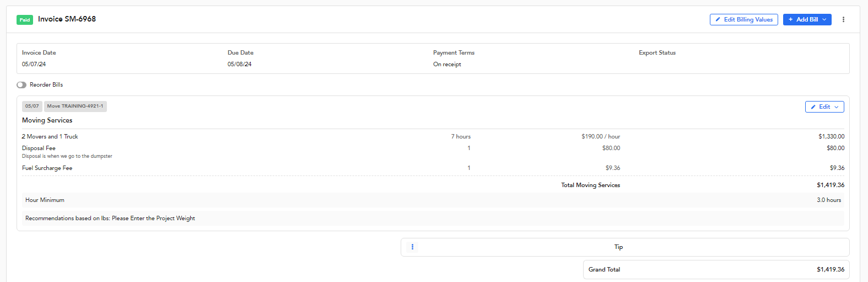Click the pencil icon in Edit Billing Values
The width and height of the screenshot is (868, 282).
coord(718,19)
